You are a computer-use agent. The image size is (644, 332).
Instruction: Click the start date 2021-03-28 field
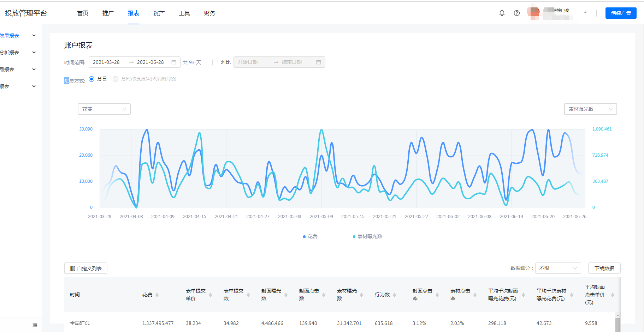(106, 62)
